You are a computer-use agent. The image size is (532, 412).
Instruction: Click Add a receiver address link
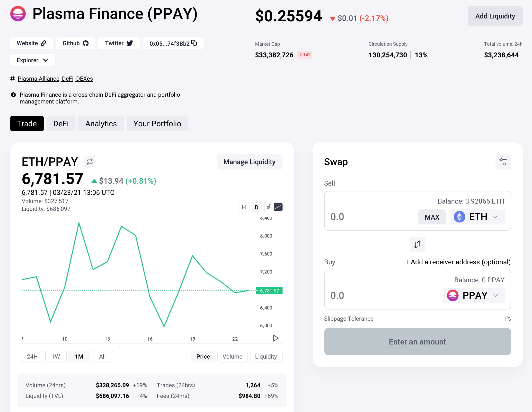pos(457,262)
